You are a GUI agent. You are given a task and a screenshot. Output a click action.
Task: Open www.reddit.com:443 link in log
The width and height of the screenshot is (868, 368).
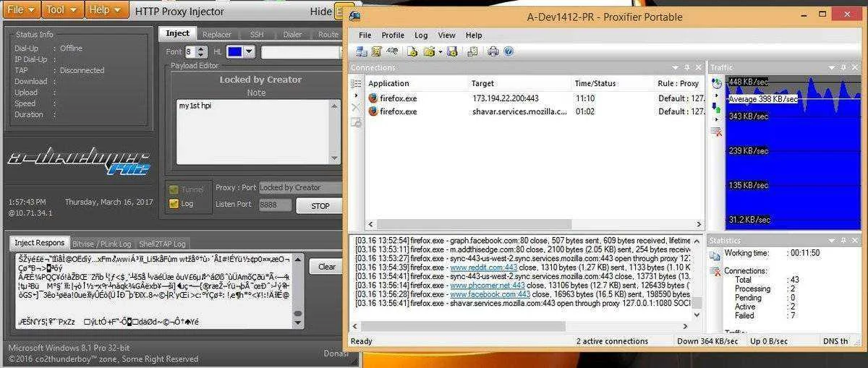coord(483,268)
